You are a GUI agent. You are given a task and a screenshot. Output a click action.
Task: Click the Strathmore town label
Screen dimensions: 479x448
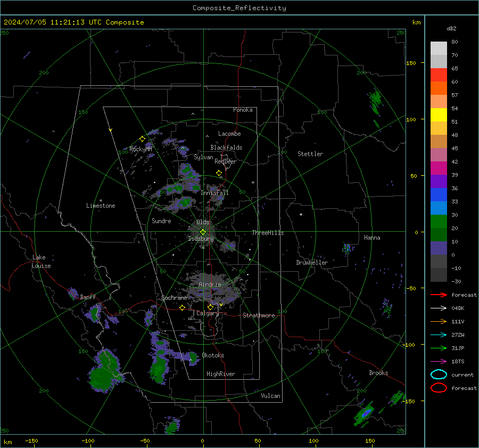pos(259,315)
